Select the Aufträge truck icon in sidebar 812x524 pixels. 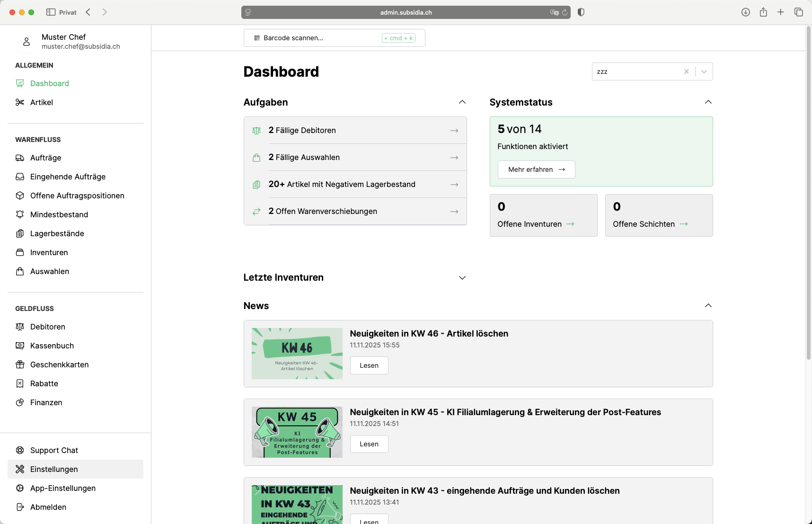[x=20, y=158]
